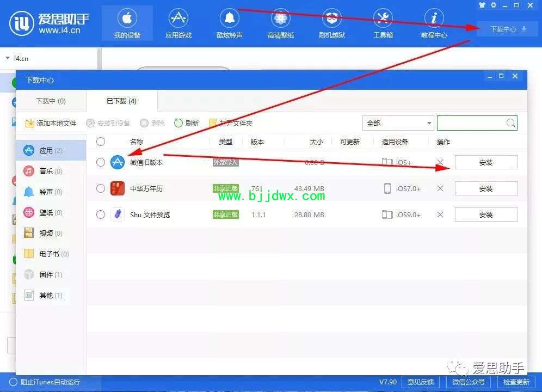This screenshot has width=542, height=392.
Task: Sort by the 版本 version column header
Action: (257, 142)
